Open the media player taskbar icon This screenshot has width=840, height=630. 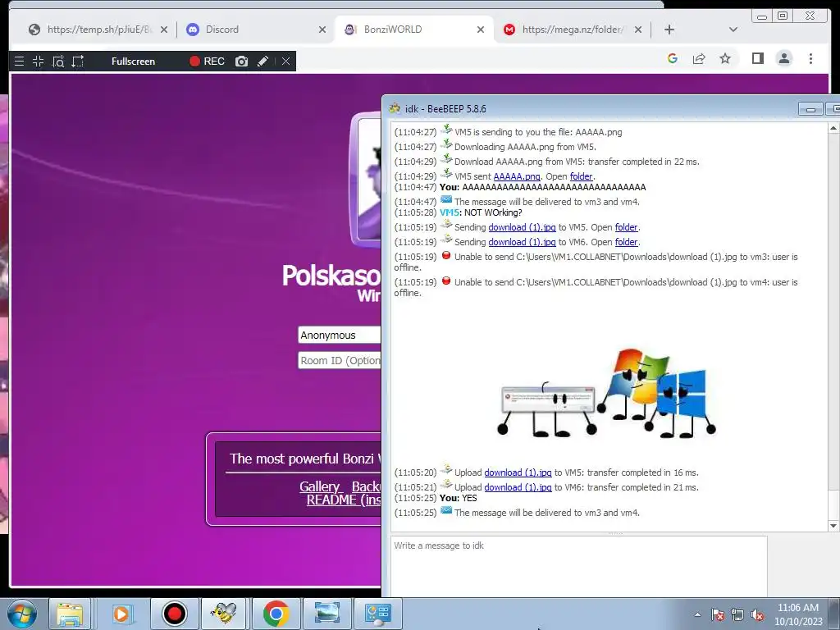point(121,614)
